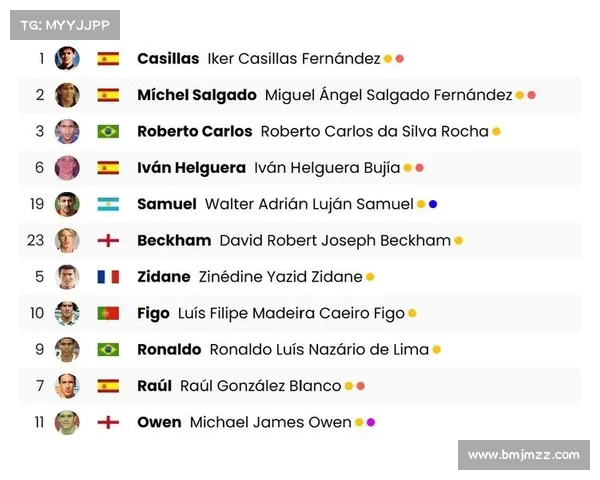600x480 pixels.
Task: Click the Spain flag beside Raúl
Action: [x=108, y=386]
